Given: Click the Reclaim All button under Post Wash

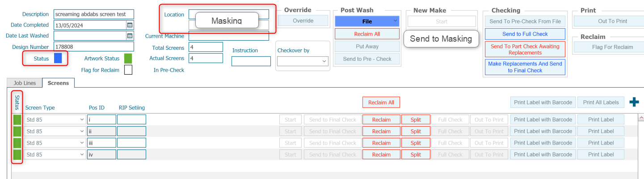Looking at the screenshot, I should 367,34.
